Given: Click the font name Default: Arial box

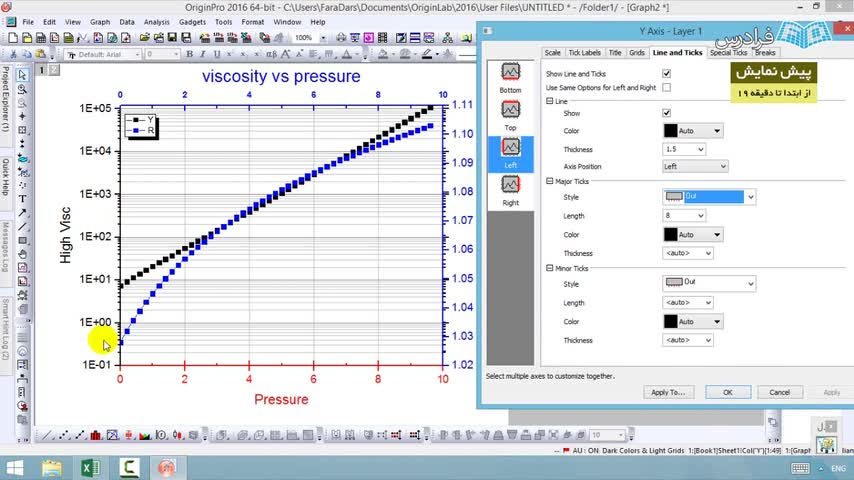Looking at the screenshot, I should coord(102,54).
